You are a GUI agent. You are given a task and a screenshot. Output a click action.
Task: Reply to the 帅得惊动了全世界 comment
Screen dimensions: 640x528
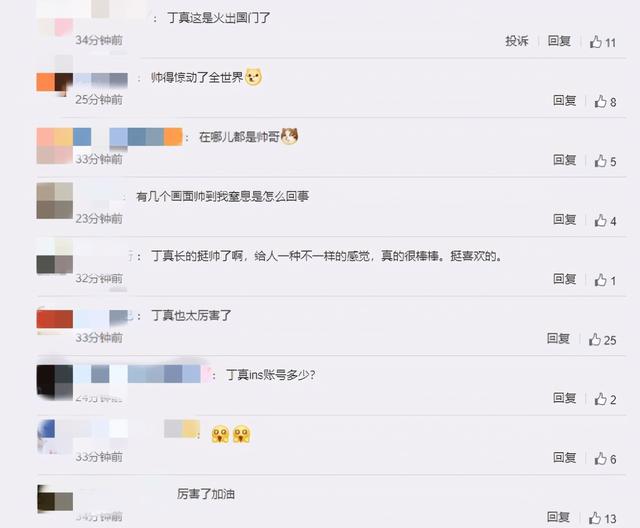[x=564, y=100]
